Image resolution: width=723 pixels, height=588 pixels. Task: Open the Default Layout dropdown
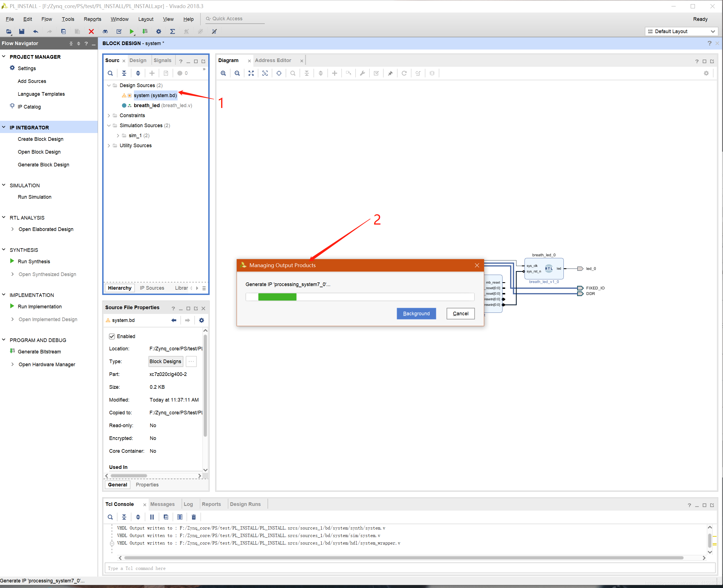pyautogui.click(x=681, y=31)
